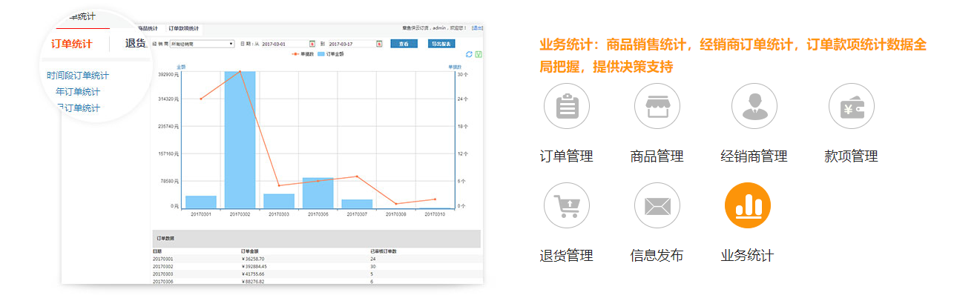The image size is (980, 298).
Task: Select the 退货 tab in magnifier
Action: tap(135, 44)
